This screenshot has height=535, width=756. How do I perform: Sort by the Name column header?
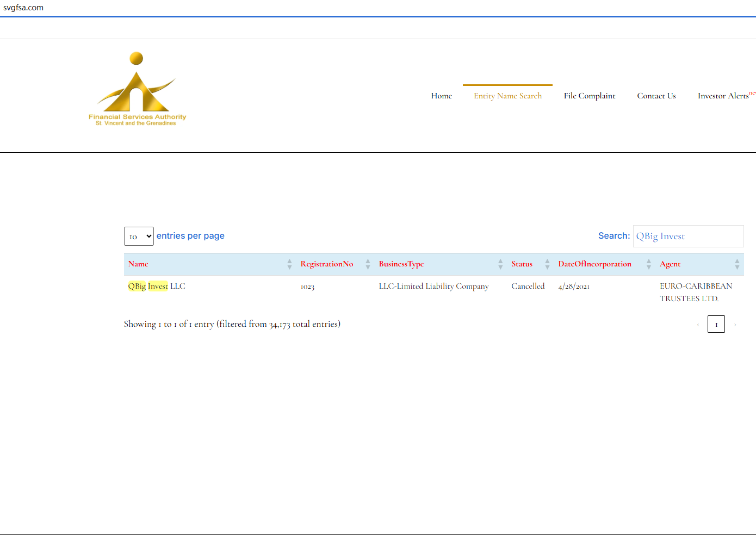tap(138, 264)
